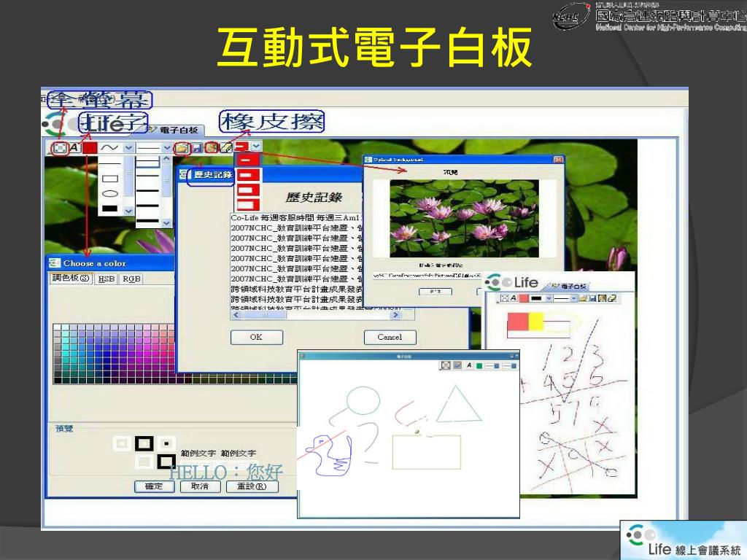This screenshot has width=747, height=560.
Task: Choose the largest eraser size in the red list
Action: click(248, 205)
